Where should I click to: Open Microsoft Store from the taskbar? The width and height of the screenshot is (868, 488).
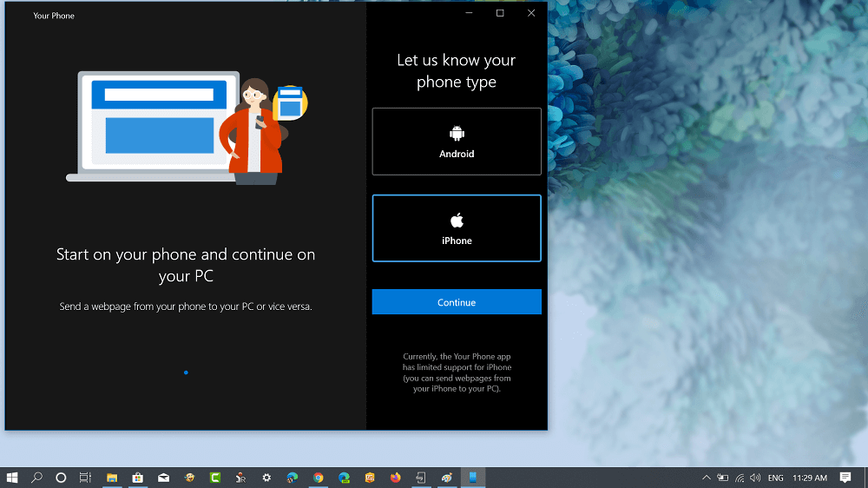(138, 478)
